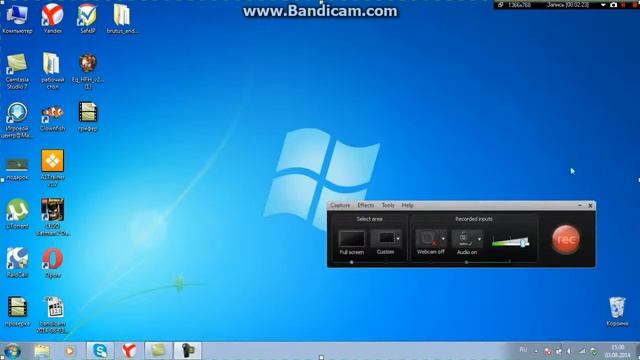Click Bandicam bar 1366x768 resolution text
The width and height of the screenshot is (640, 360).
tap(519, 5)
